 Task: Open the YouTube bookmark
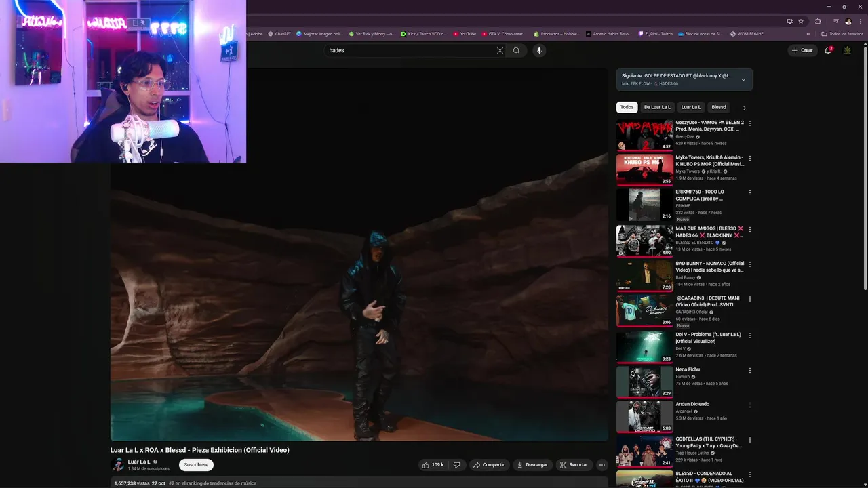(465, 33)
